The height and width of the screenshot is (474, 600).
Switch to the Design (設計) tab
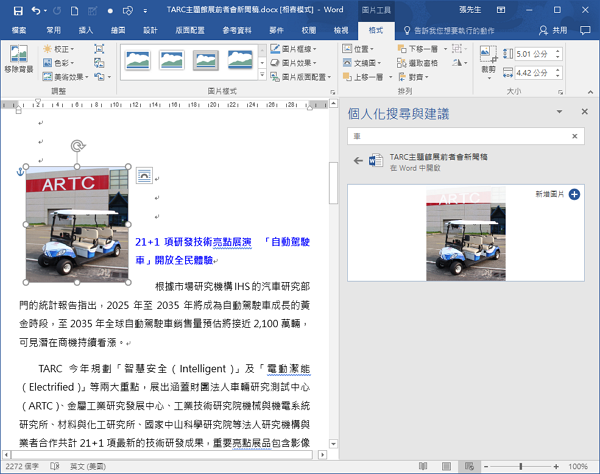coord(150,30)
